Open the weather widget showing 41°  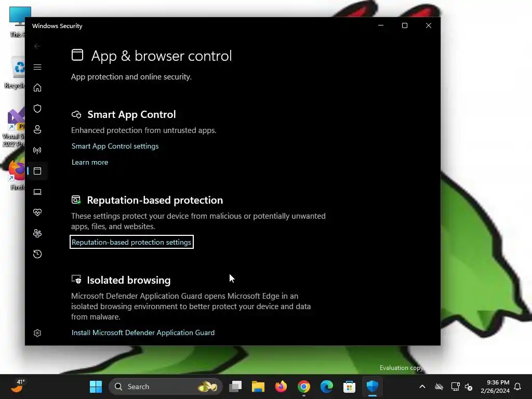[x=18, y=386]
